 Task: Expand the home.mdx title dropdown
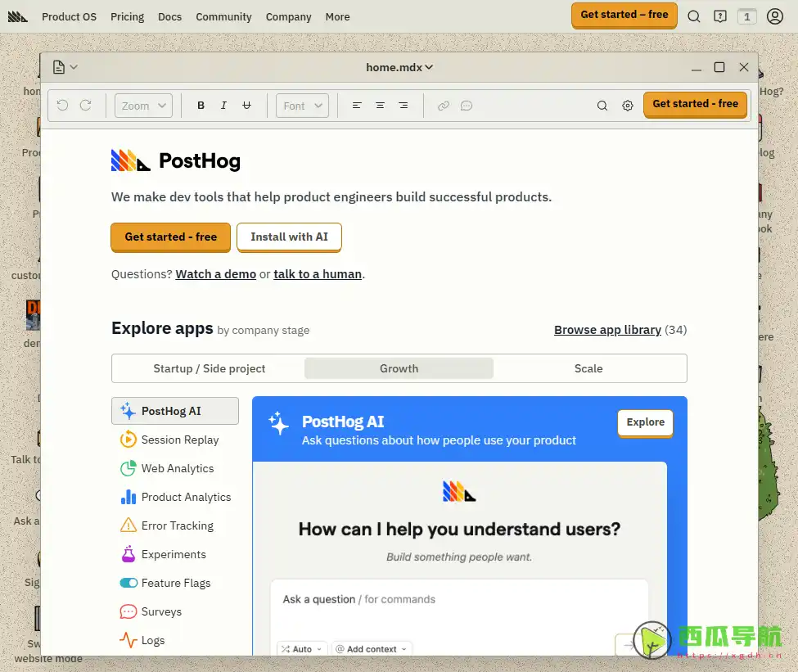[399, 67]
